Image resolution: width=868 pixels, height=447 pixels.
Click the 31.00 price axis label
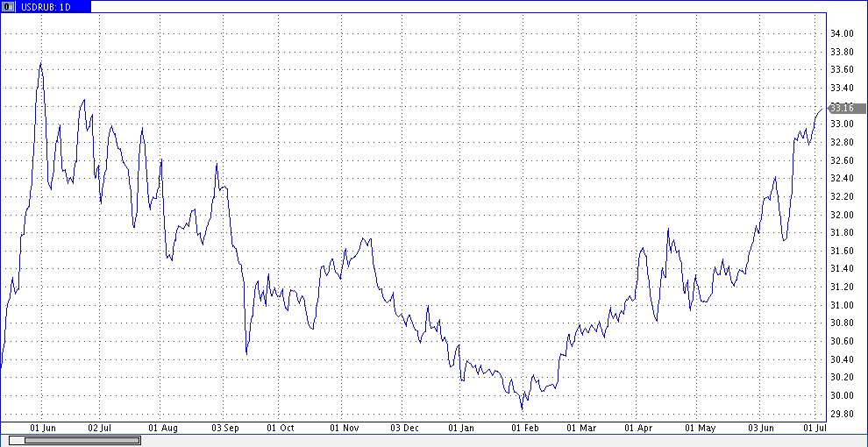click(842, 305)
